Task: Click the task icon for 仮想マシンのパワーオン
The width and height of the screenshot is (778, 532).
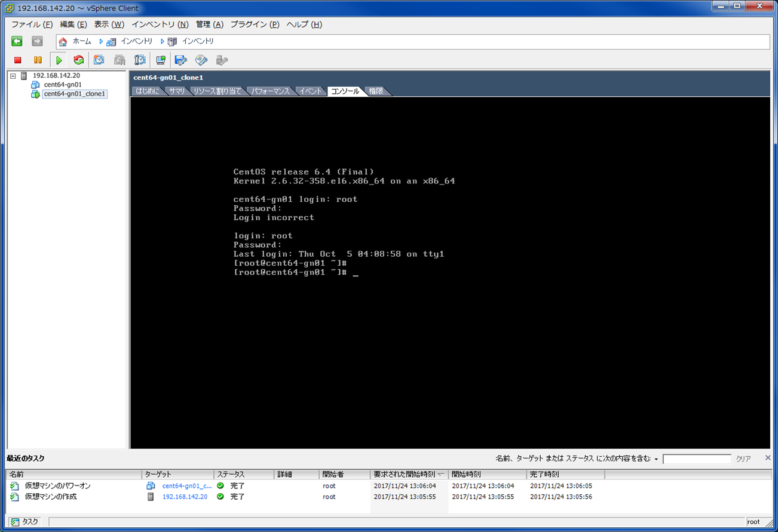Action: tap(15, 486)
